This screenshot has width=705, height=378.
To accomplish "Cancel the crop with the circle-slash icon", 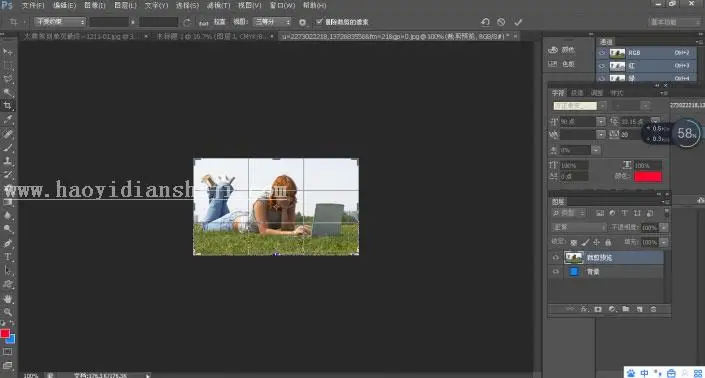I will pyautogui.click(x=501, y=22).
